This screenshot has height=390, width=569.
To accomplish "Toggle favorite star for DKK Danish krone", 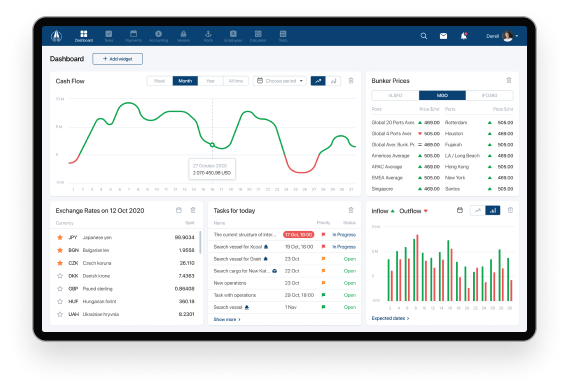I will tap(60, 276).
